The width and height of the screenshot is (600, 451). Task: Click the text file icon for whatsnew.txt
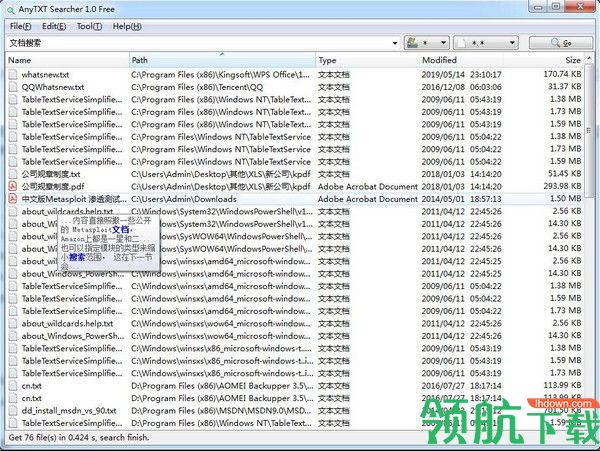point(13,75)
